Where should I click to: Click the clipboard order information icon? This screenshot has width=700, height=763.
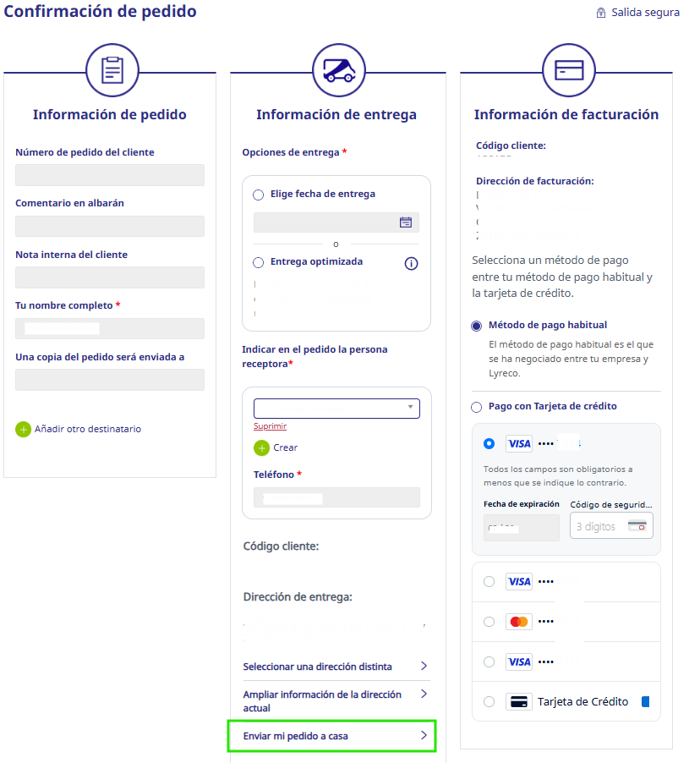112,70
